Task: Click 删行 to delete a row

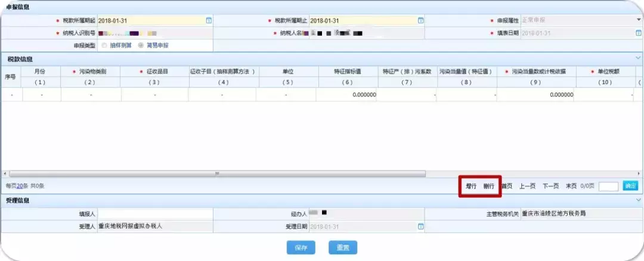Action: point(489,186)
